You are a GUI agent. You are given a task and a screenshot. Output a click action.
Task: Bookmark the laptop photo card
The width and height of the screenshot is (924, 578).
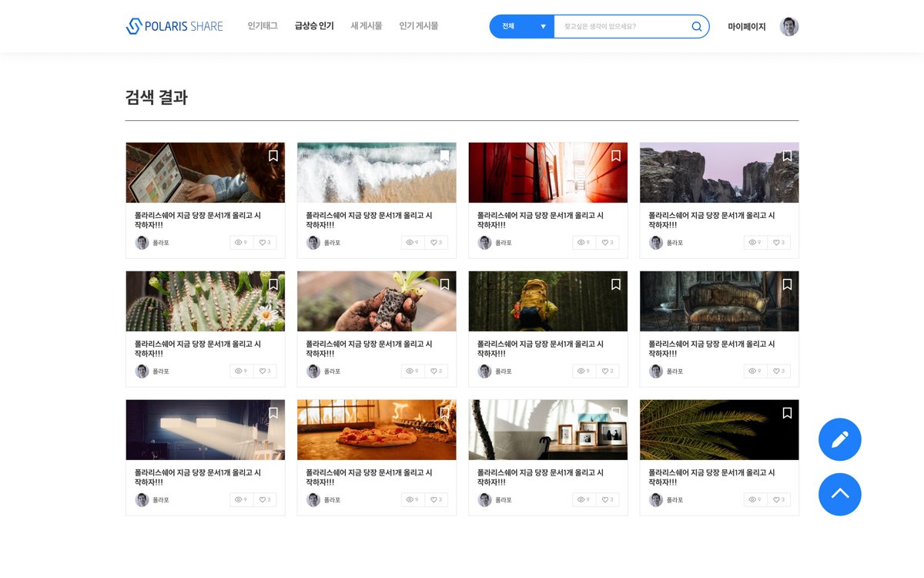click(273, 156)
